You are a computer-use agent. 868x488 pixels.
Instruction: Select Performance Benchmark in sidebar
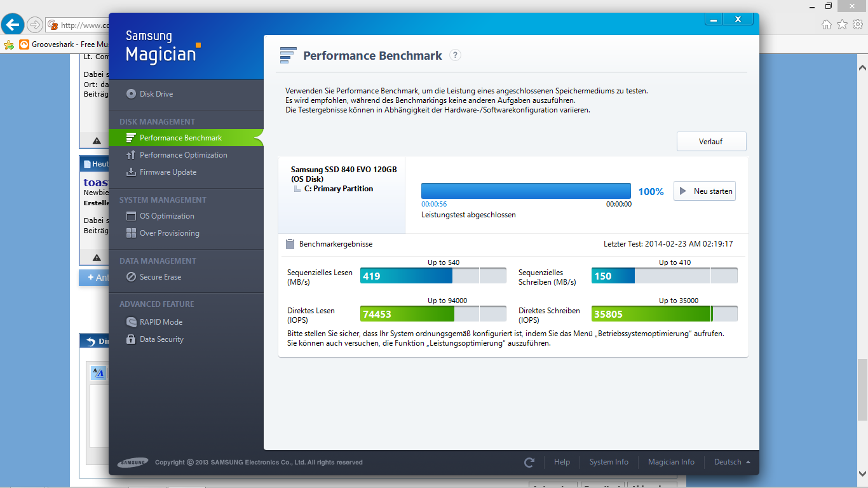coord(186,138)
